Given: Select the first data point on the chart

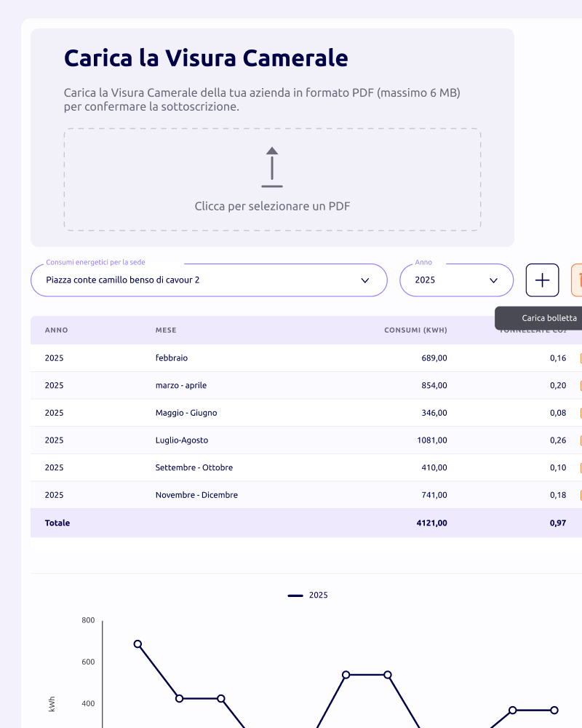Looking at the screenshot, I should 137,644.
